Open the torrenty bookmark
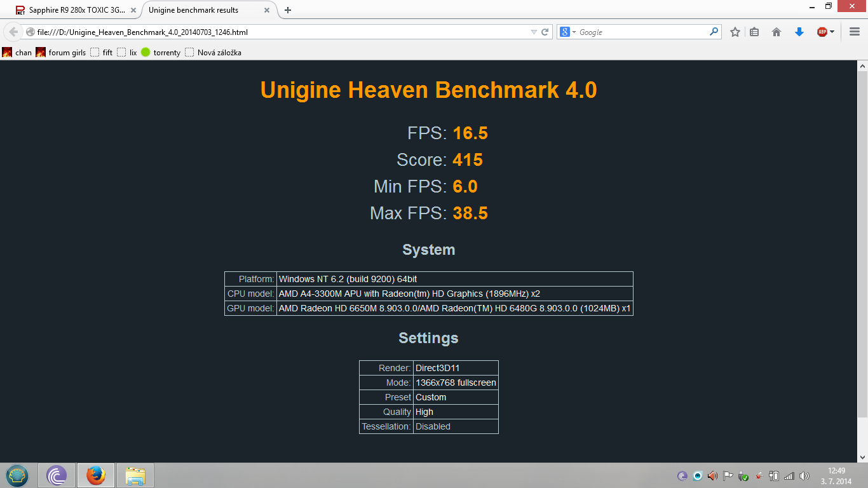 161,53
